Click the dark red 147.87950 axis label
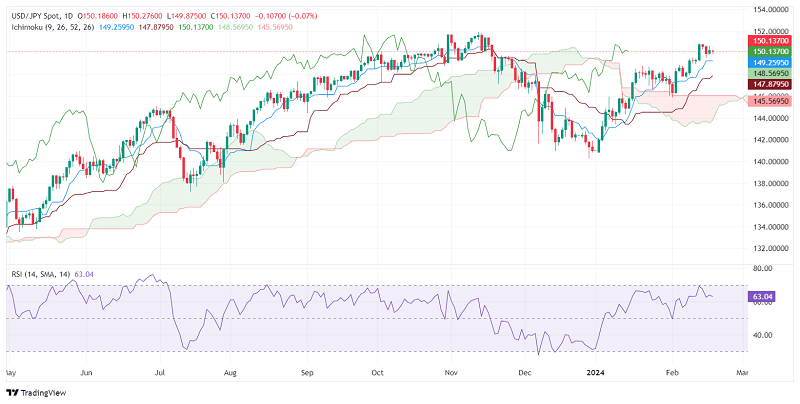Image resolution: width=800 pixels, height=404 pixels. [771, 85]
